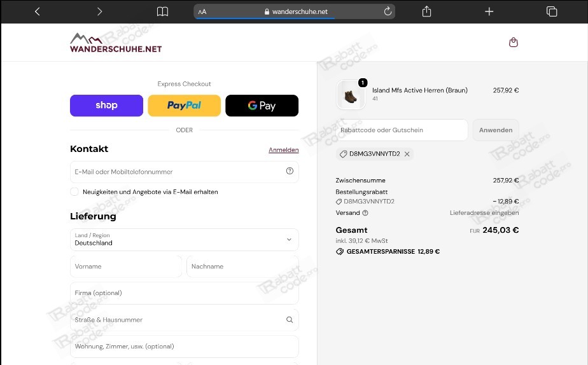Click the Rabattcode oder Gutschein field
This screenshot has height=365, width=588.
pyautogui.click(x=402, y=130)
